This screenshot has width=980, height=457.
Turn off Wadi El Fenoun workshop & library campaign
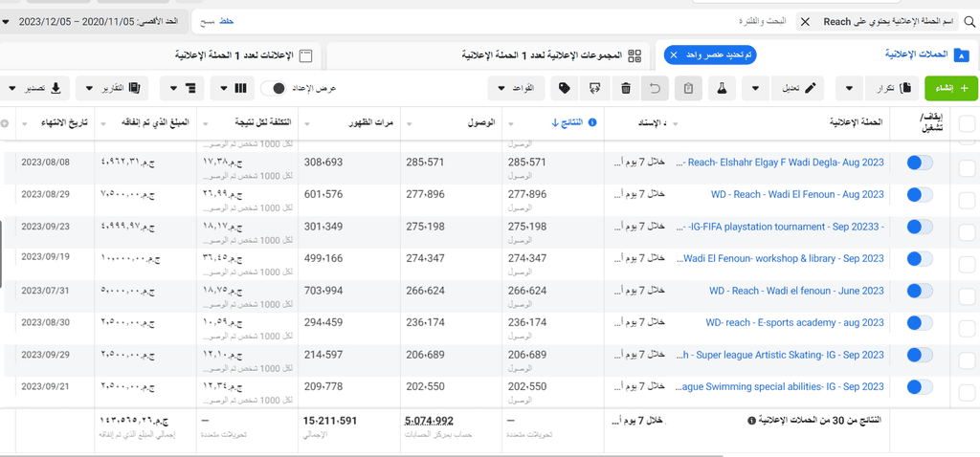(920, 258)
